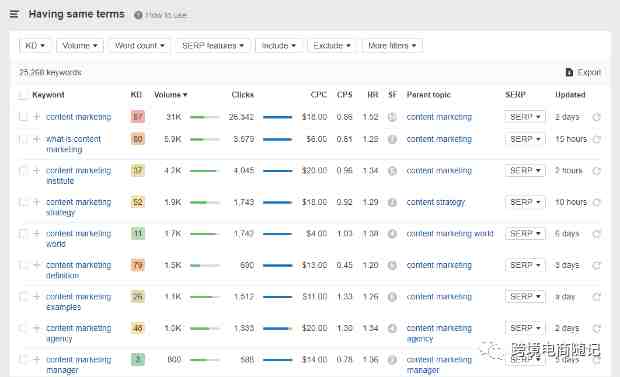Add 'content marketing institute' with plus icon
Viewport: 620px width, 377px height.
[x=36, y=171]
